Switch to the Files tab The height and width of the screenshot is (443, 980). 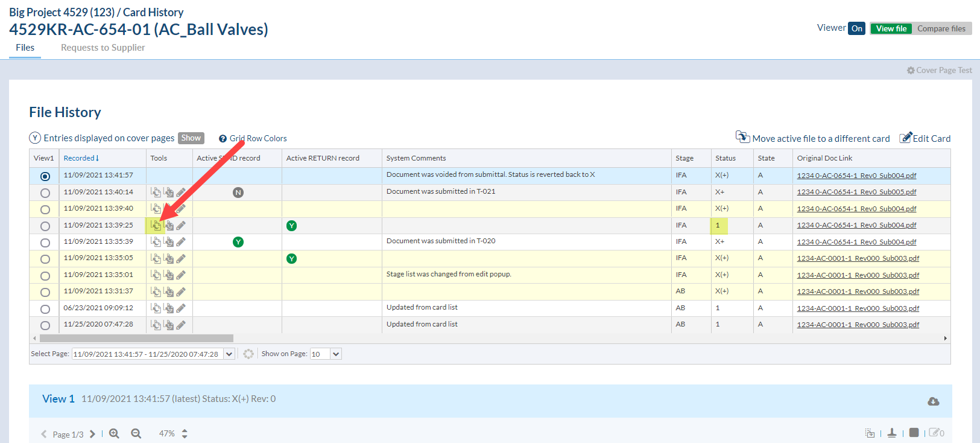(25, 48)
